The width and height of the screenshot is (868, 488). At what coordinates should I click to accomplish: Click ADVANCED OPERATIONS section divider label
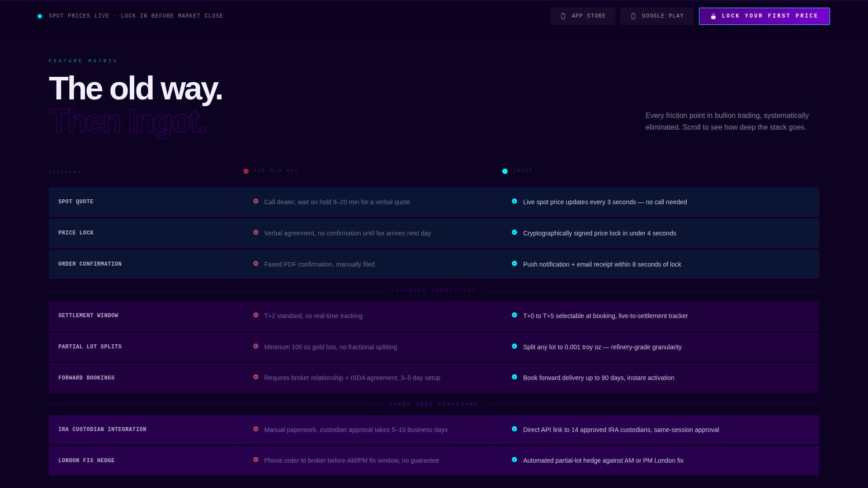click(434, 290)
